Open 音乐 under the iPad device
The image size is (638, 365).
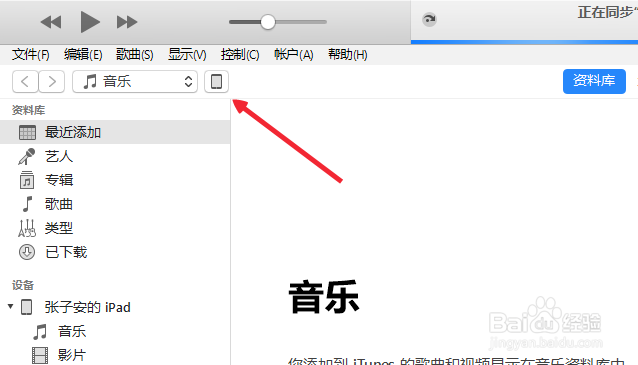tap(115, 331)
